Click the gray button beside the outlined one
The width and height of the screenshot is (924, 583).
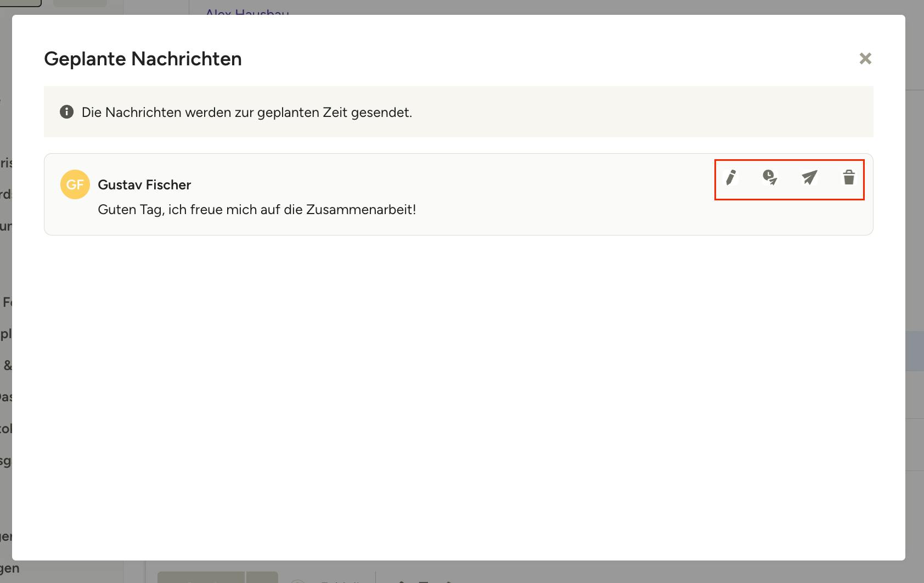click(x=80, y=3)
